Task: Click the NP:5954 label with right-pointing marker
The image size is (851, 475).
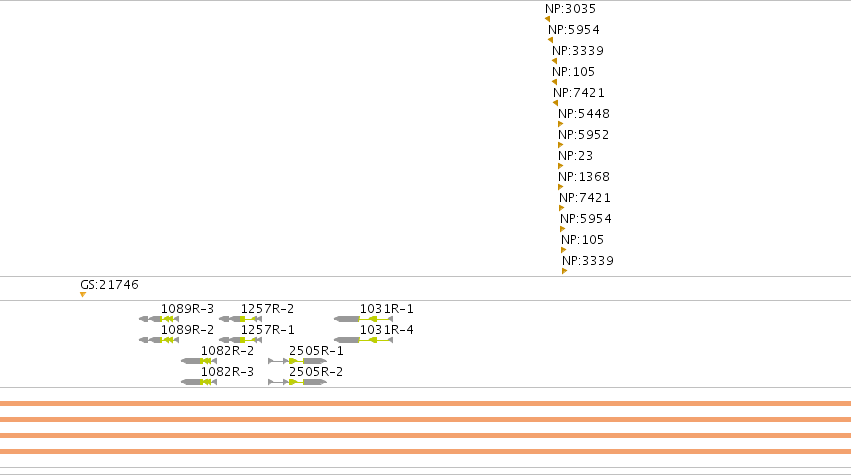Action: click(x=586, y=219)
